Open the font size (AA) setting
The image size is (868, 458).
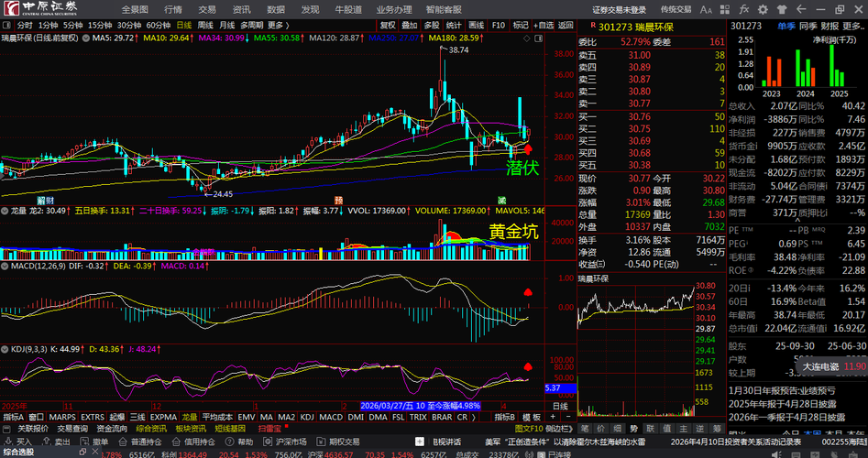[706, 9]
